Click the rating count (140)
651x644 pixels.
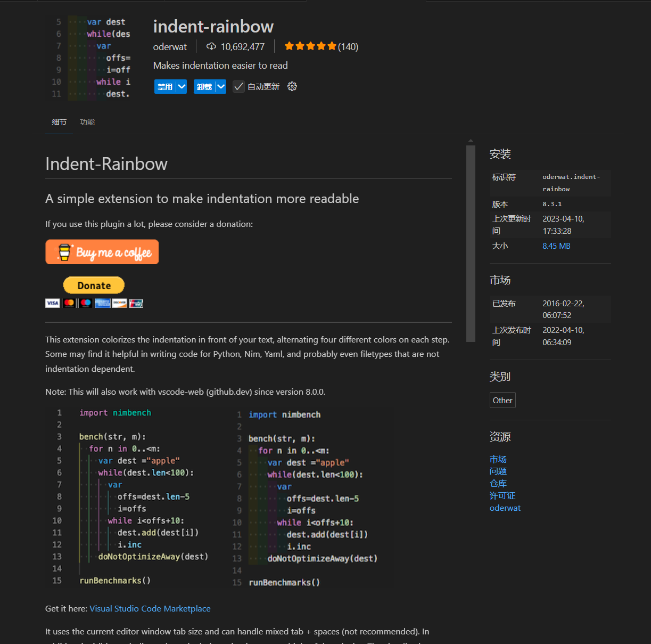point(348,46)
